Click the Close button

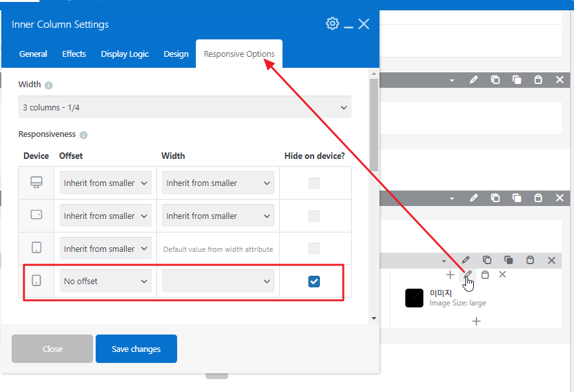[x=52, y=349]
